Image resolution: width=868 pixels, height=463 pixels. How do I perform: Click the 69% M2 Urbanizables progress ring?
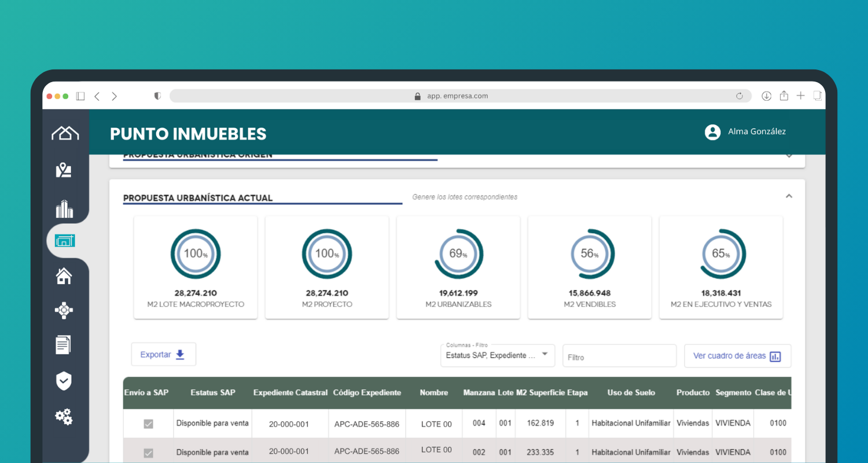point(458,254)
